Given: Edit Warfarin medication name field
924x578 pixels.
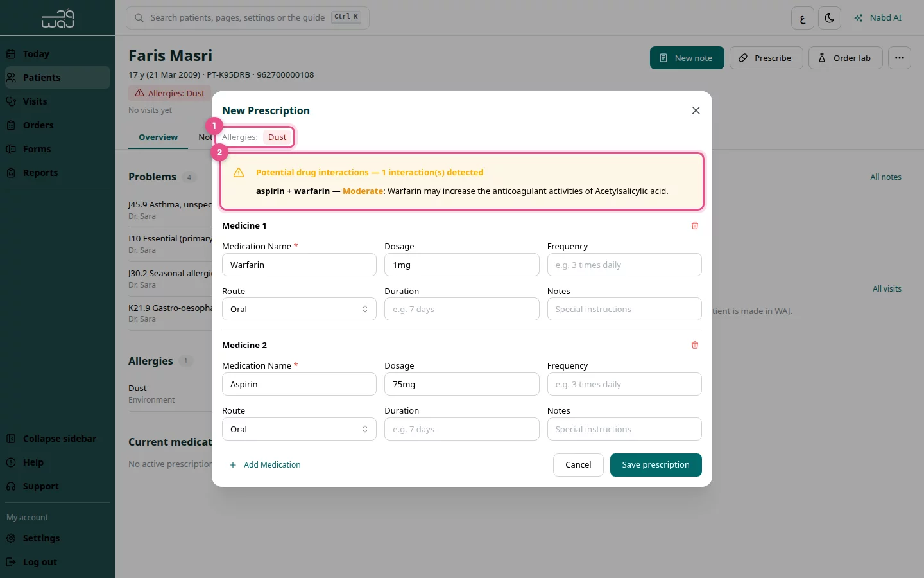Looking at the screenshot, I should [x=299, y=265].
